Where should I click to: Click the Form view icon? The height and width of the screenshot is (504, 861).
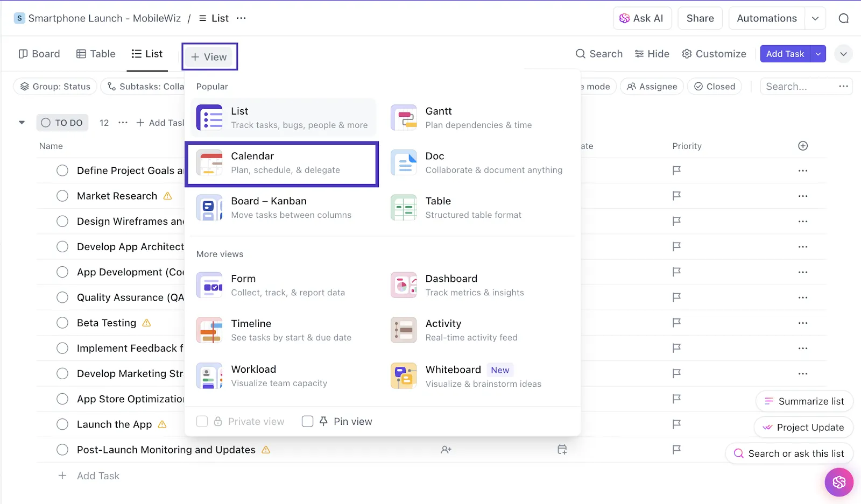pyautogui.click(x=209, y=285)
